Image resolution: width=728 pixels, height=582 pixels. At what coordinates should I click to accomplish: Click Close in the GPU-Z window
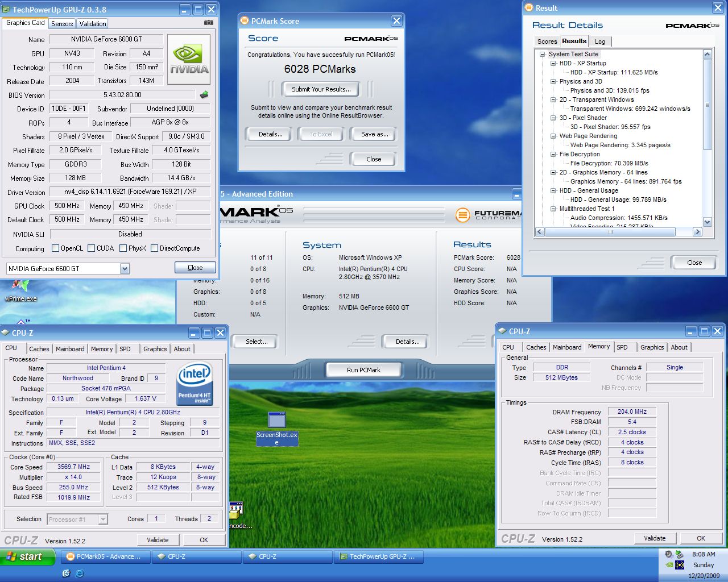pyautogui.click(x=195, y=268)
